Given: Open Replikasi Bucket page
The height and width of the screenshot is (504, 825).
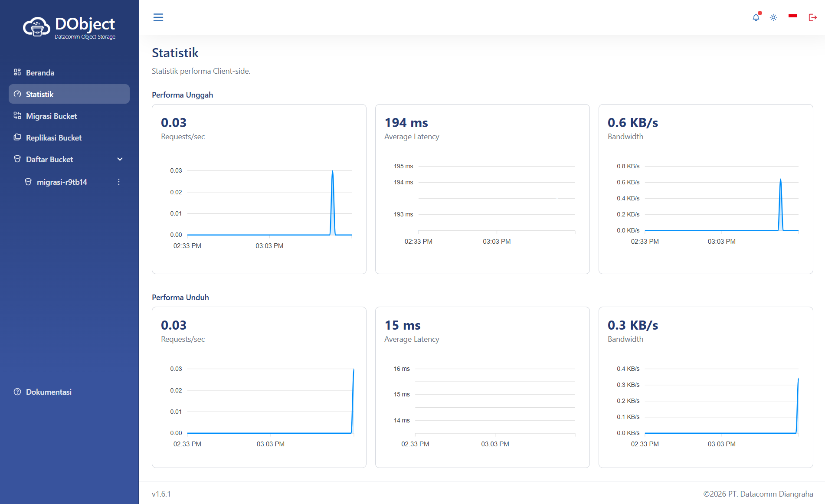Looking at the screenshot, I should click(x=69, y=137).
